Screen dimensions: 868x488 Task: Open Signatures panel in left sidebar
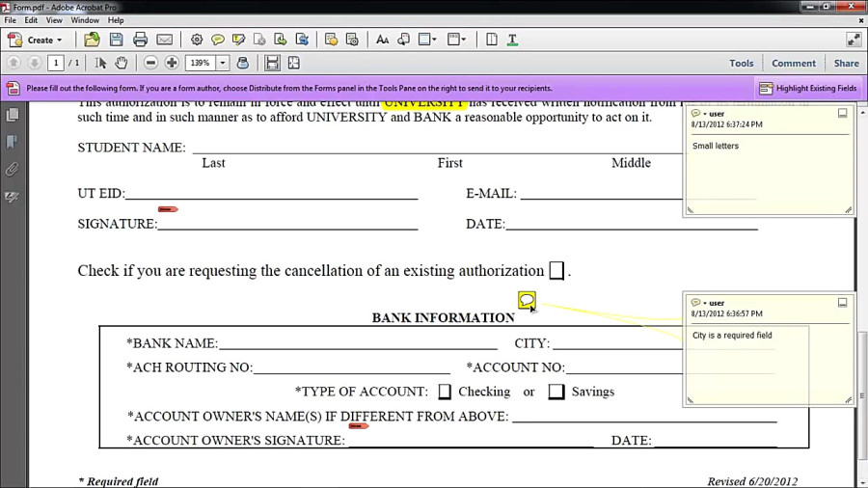coord(13,197)
